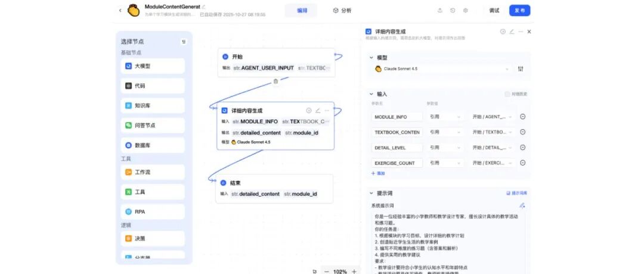
Task: Add a 知识库 node from the sidebar
Action: [x=153, y=105]
